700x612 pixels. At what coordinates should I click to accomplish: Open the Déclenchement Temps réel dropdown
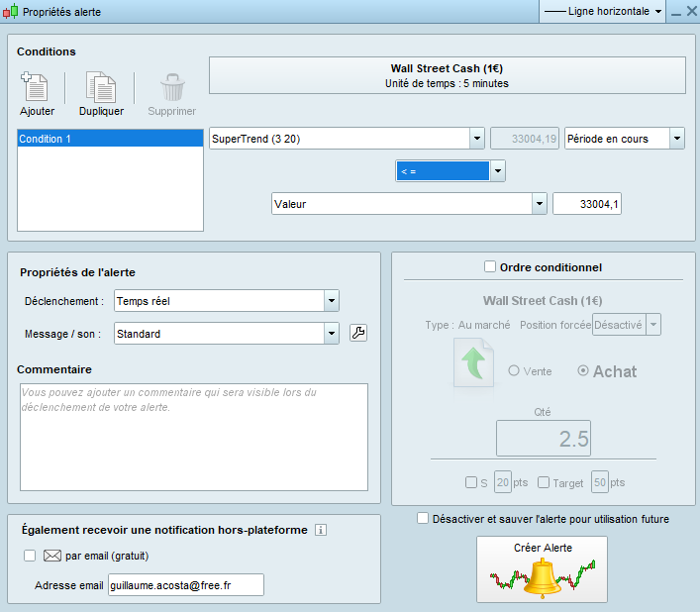227,301
